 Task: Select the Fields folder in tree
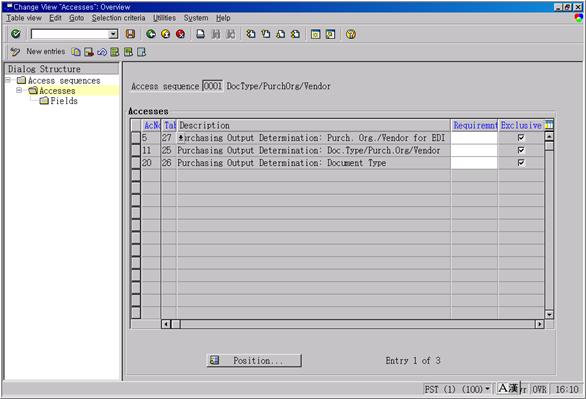(59, 100)
